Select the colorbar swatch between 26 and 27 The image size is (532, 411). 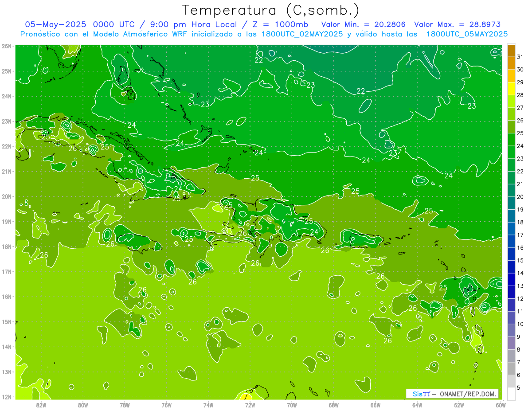[511, 114]
